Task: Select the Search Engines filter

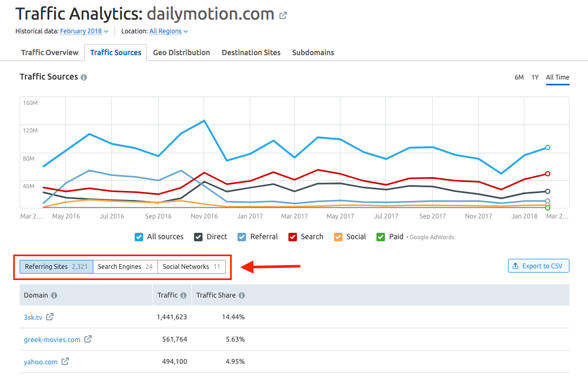Action: pos(125,266)
